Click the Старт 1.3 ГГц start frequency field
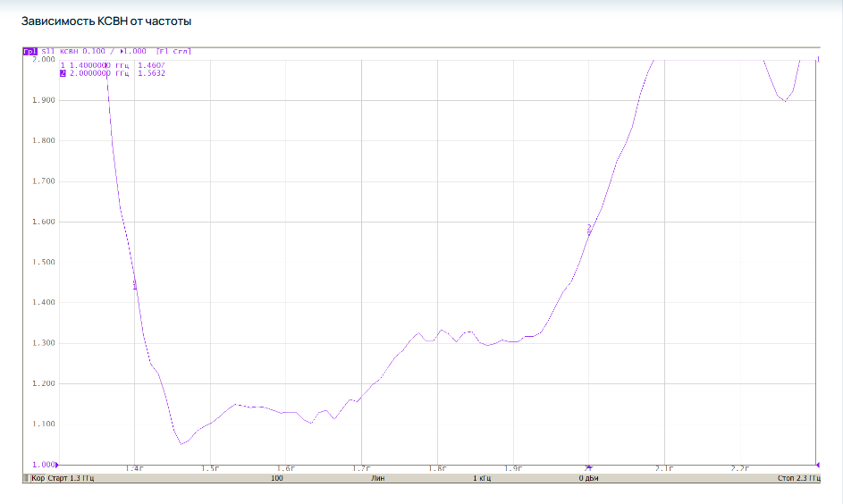 click(70, 479)
